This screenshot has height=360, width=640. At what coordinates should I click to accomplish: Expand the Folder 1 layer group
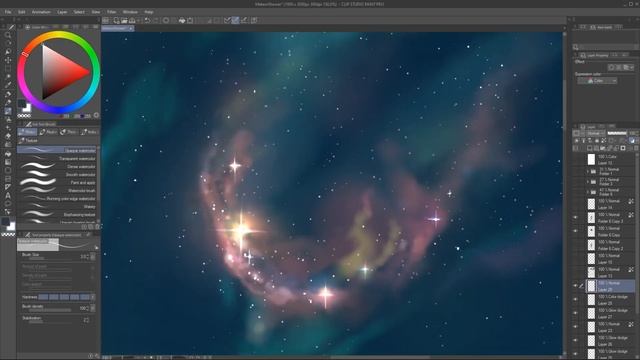pyautogui.click(x=588, y=171)
